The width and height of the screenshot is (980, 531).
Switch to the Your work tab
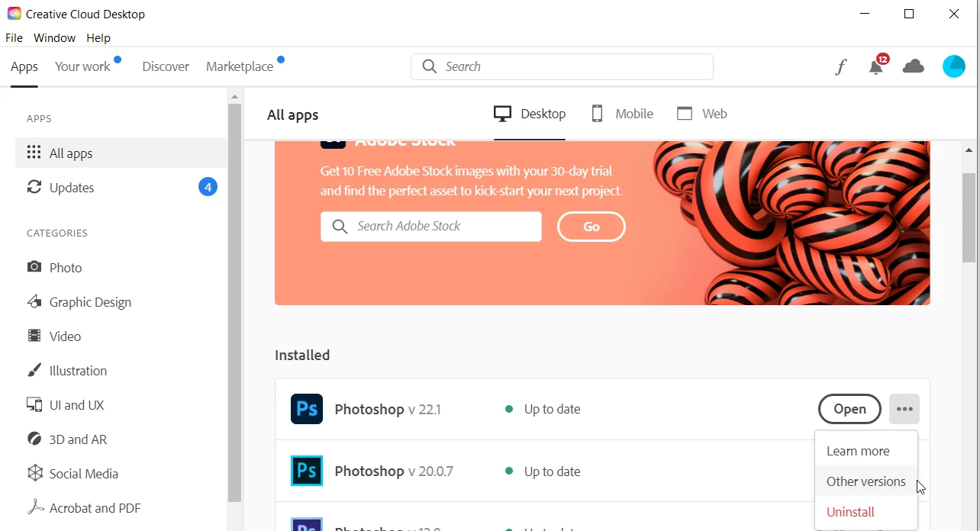(x=82, y=66)
